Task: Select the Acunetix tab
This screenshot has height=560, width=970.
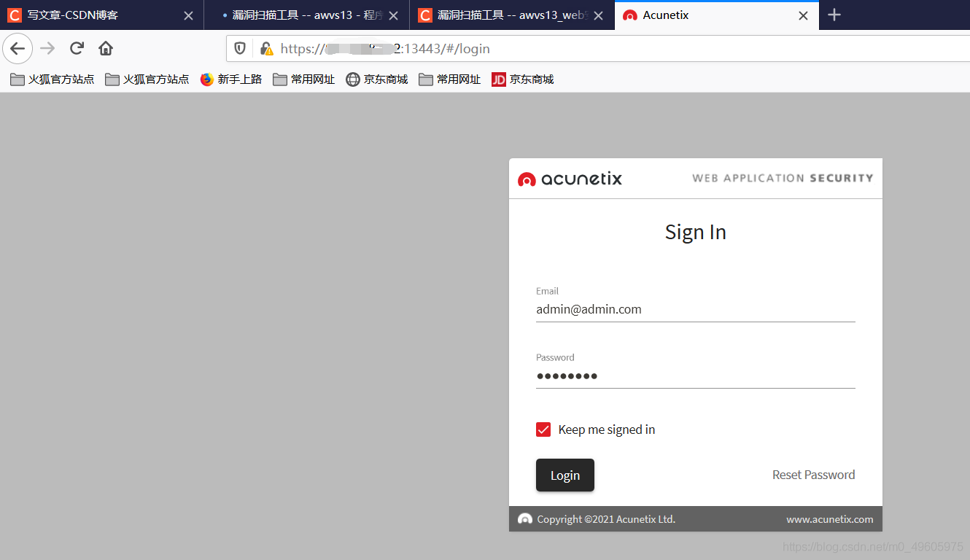Action: 717,15
